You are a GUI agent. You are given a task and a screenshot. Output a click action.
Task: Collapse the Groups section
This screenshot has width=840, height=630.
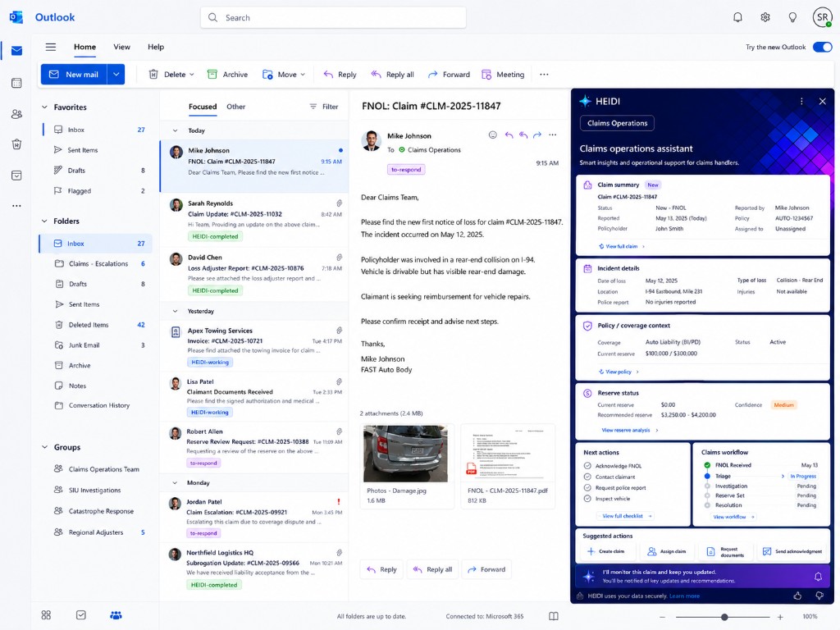pyautogui.click(x=44, y=447)
